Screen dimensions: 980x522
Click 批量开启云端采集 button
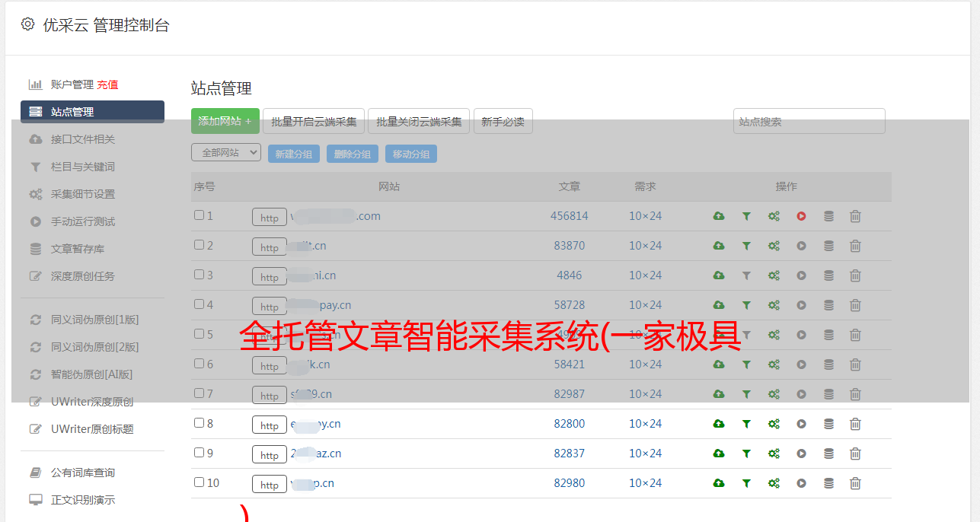[x=314, y=121]
